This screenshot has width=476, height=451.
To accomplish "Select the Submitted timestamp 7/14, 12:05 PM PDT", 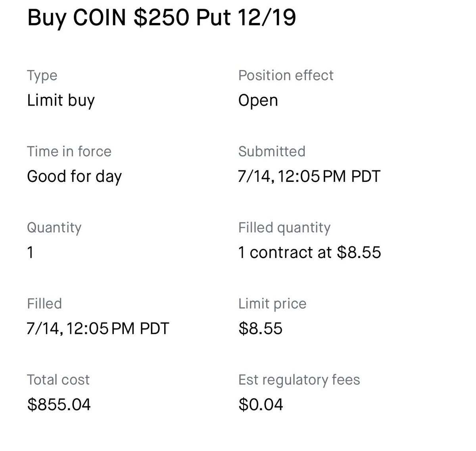I will pos(309,176).
